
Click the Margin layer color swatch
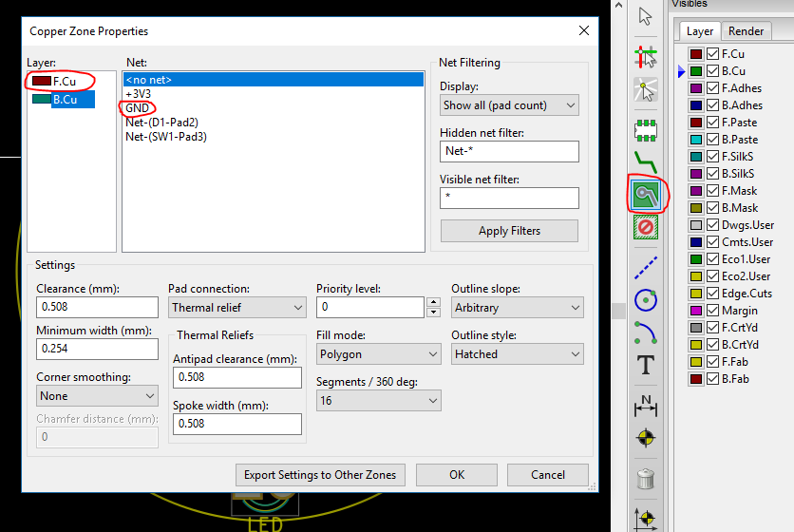point(696,311)
